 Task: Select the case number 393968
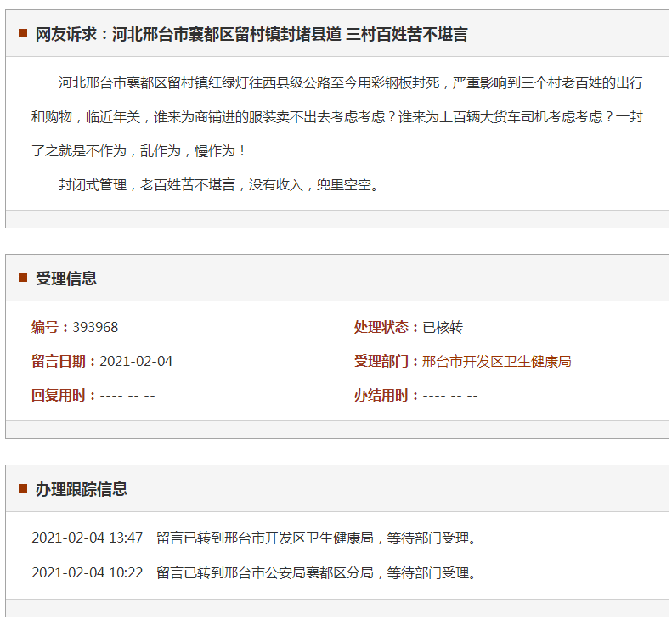coord(95,328)
